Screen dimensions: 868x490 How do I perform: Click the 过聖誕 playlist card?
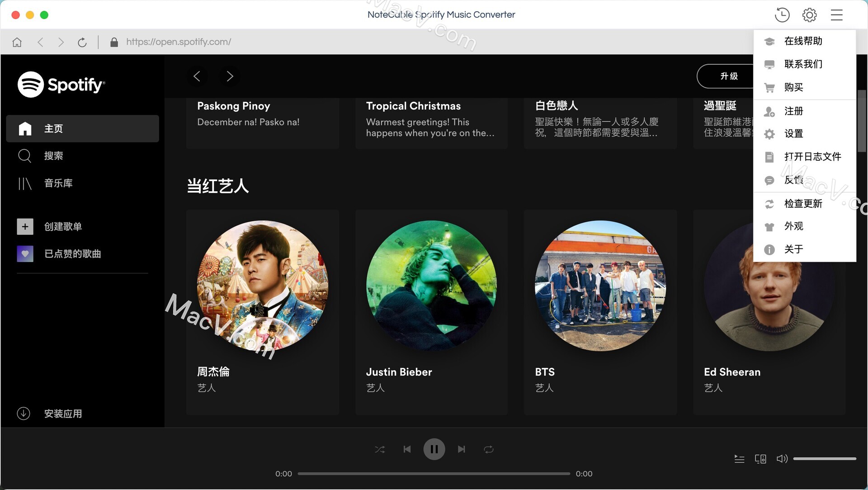point(723,123)
